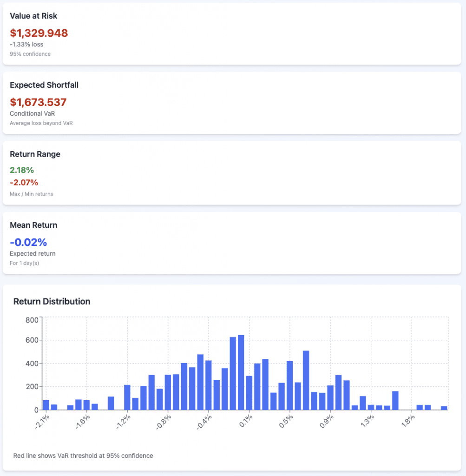The image size is (466, 476).
Task: Click the Max / Min returns caption
Action: coord(32,194)
